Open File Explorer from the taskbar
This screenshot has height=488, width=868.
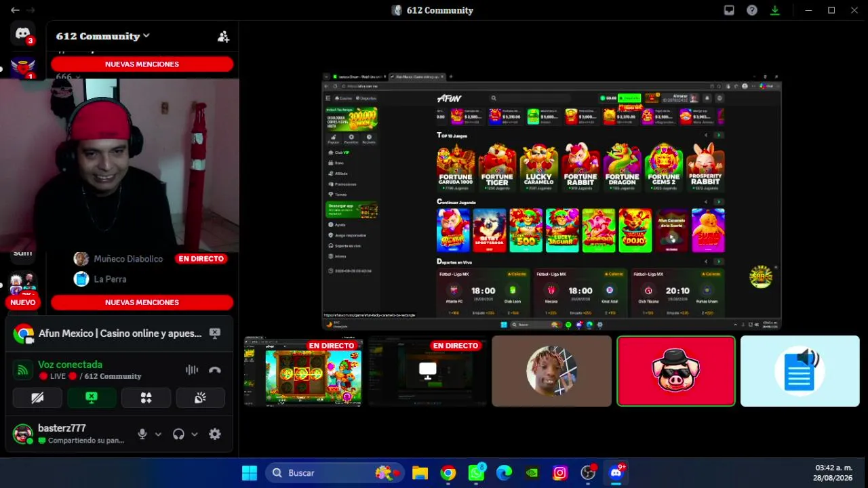point(420,473)
